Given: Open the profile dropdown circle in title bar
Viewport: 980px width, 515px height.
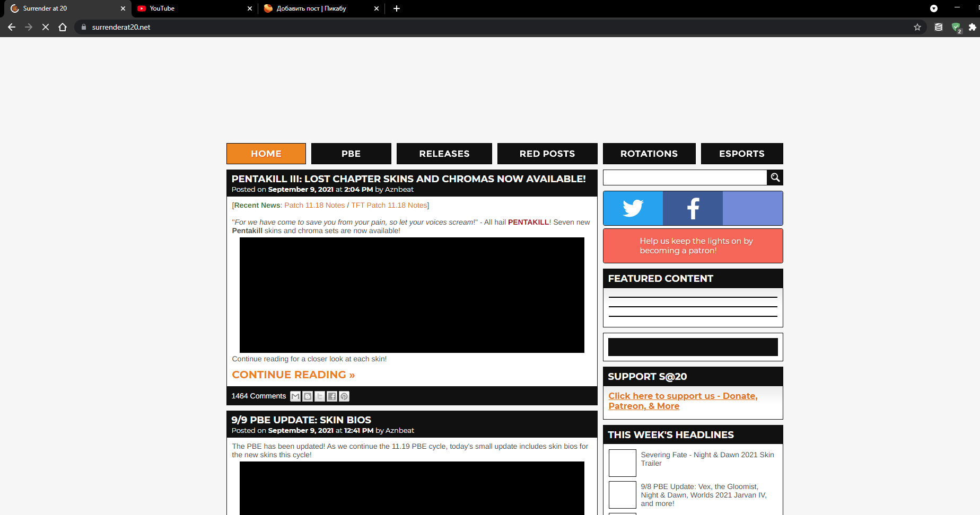Looking at the screenshot, I should (x=934, y=8).
